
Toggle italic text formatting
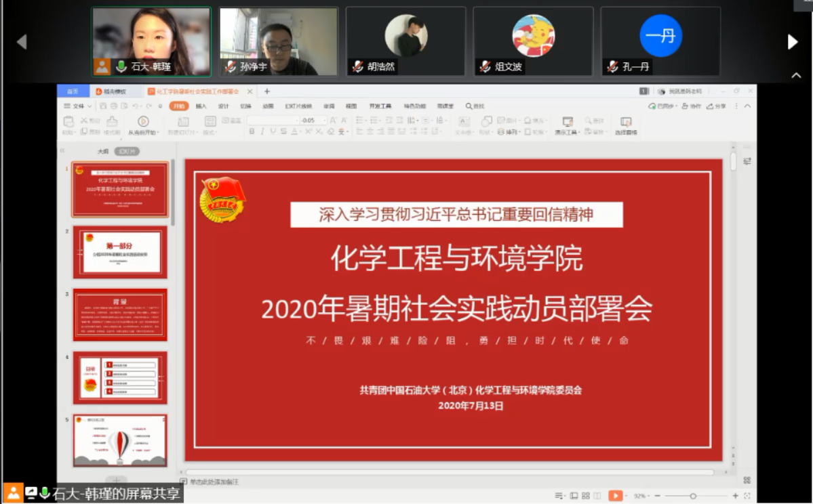(x=262, y=131)
